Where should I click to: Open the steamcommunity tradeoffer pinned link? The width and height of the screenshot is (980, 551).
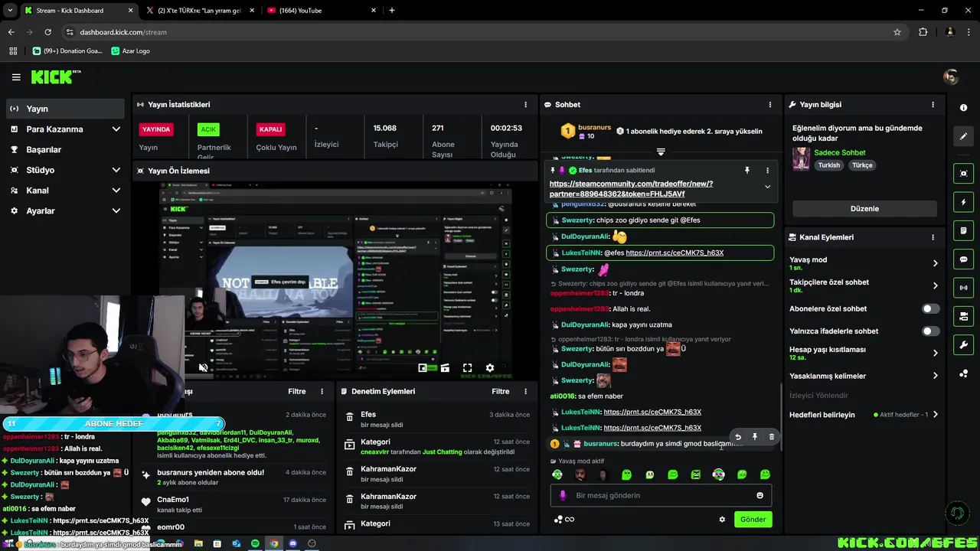click(632, 189)
